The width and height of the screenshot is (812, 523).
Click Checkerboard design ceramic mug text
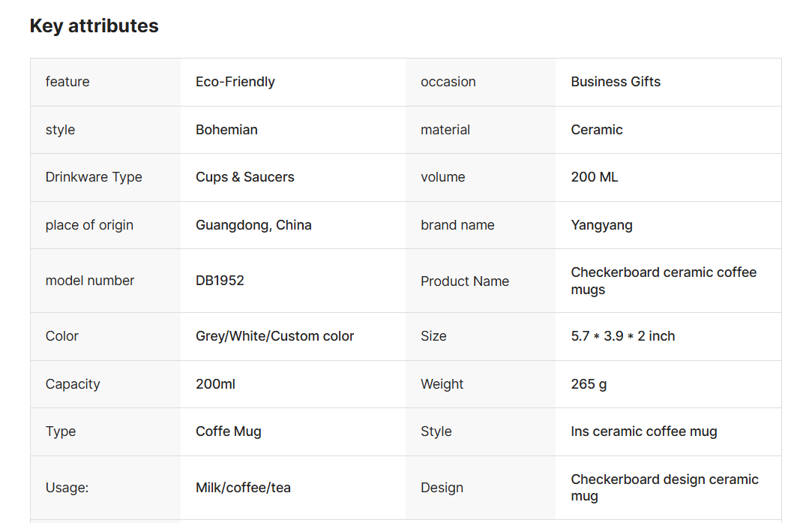664,488
